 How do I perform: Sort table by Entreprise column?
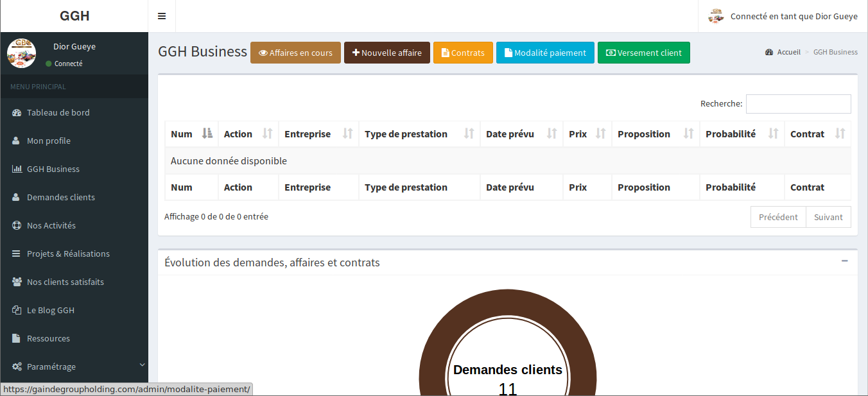(x=318, y=133)
